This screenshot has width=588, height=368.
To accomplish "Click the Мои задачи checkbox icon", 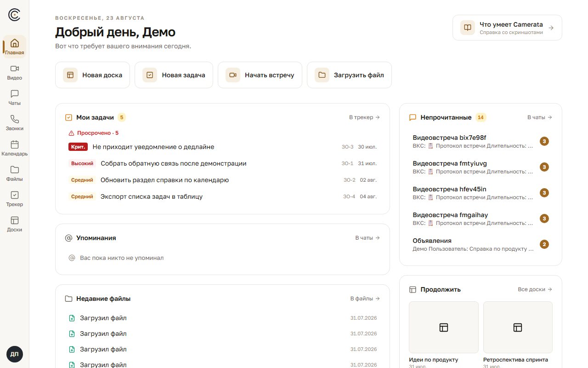I will [69, 117].
